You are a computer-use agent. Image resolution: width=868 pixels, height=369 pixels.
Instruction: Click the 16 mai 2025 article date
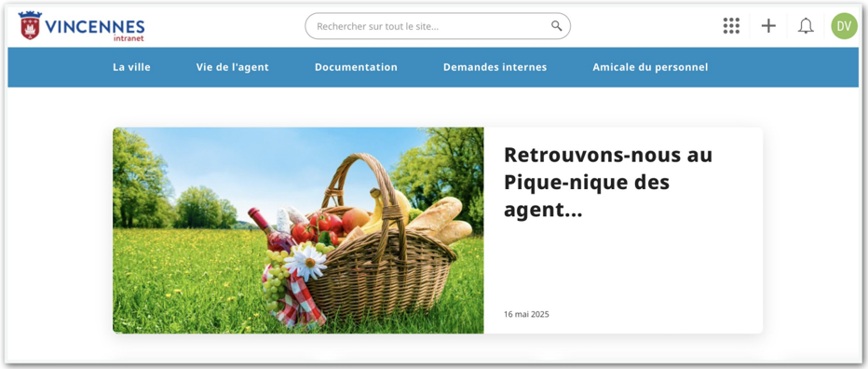pyautogui.click(x=526, y=314)
